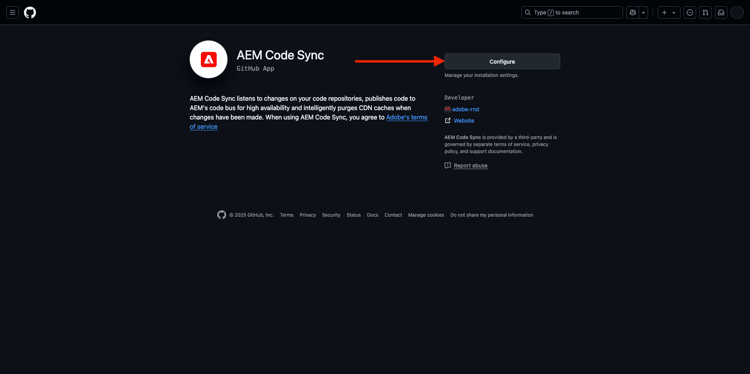Click the GitHub footer logo mark

(x=221, y=215)
